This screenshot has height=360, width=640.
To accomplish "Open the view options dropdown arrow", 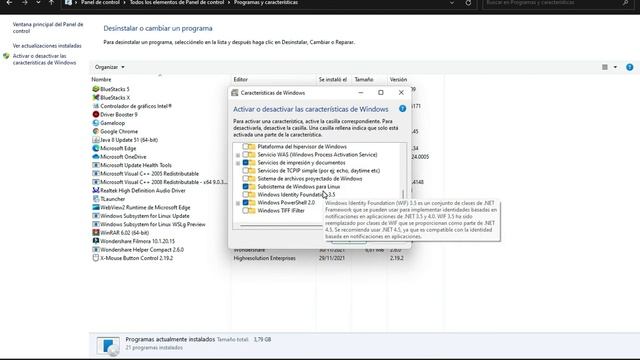I will coord(615,67).
